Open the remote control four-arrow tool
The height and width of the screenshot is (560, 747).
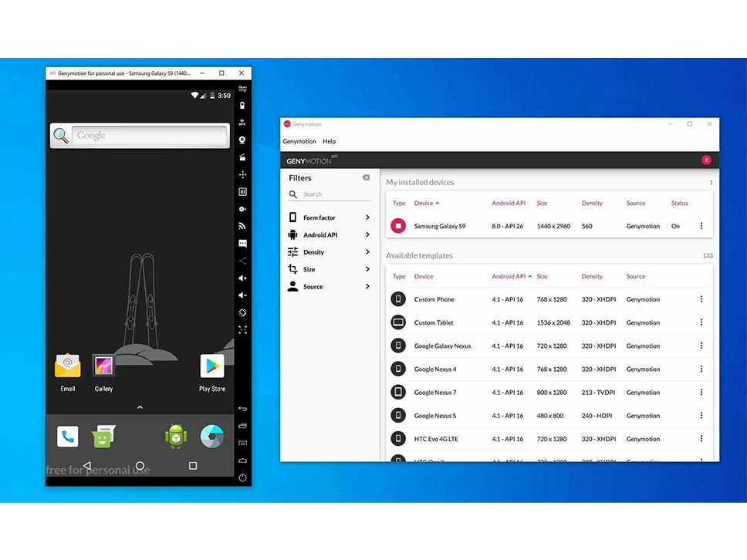coord(242,175)
